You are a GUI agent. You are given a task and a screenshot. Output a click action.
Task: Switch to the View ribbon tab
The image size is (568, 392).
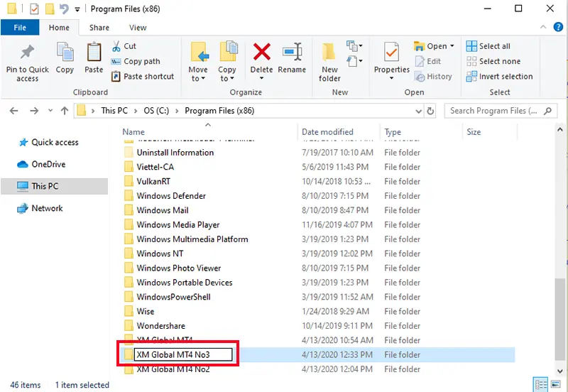tap(138, 28)
